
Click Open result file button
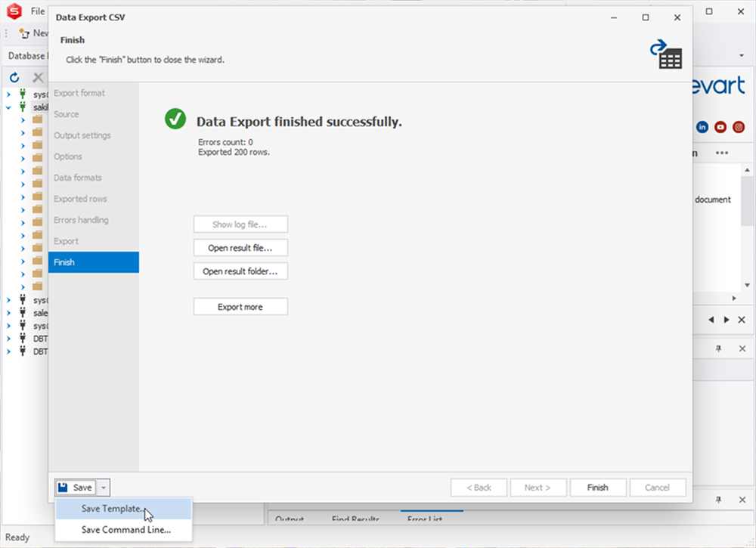click(x=240, y=248)
